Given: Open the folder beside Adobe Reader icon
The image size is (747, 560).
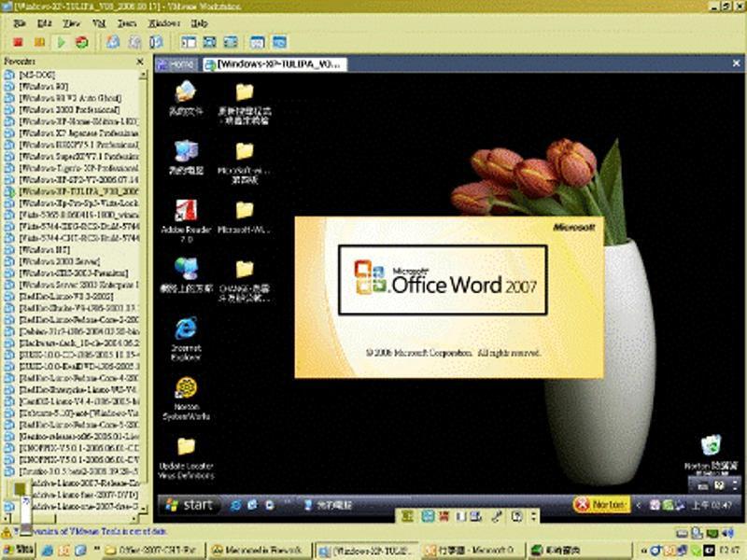Looking at the screenshot, I should click(245, 217).
